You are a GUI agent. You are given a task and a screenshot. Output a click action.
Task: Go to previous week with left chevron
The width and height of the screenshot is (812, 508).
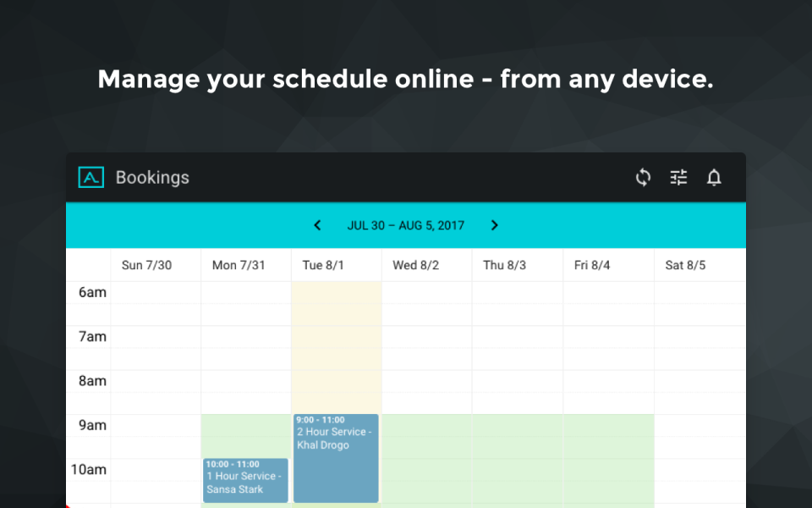[317, 225]
